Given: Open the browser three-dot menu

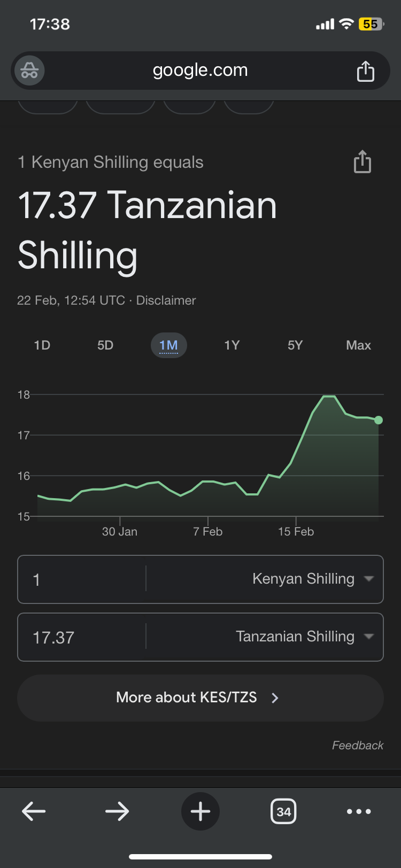Looking at the screenshot, I should [x=358, y=811].
